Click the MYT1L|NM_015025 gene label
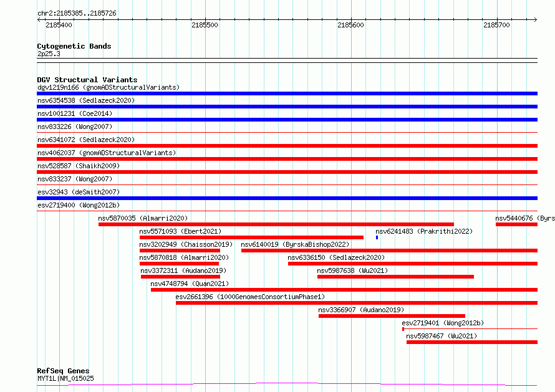The width and height of the screenshot is (555, 392). [x=66, y=378]
